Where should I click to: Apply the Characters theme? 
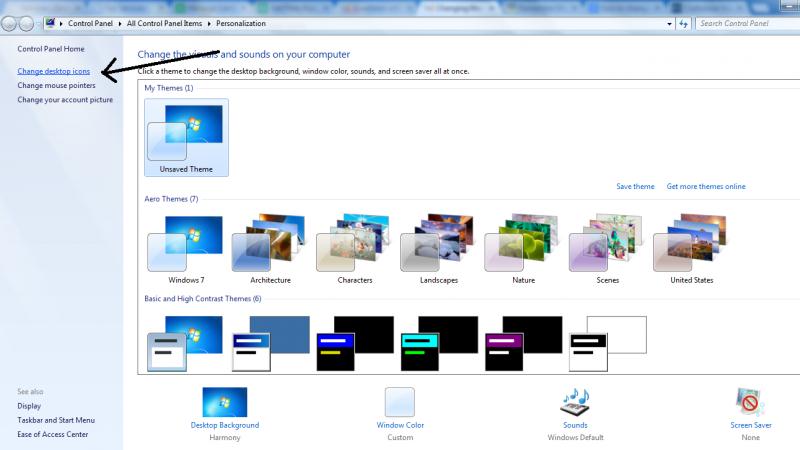(355, 243)
